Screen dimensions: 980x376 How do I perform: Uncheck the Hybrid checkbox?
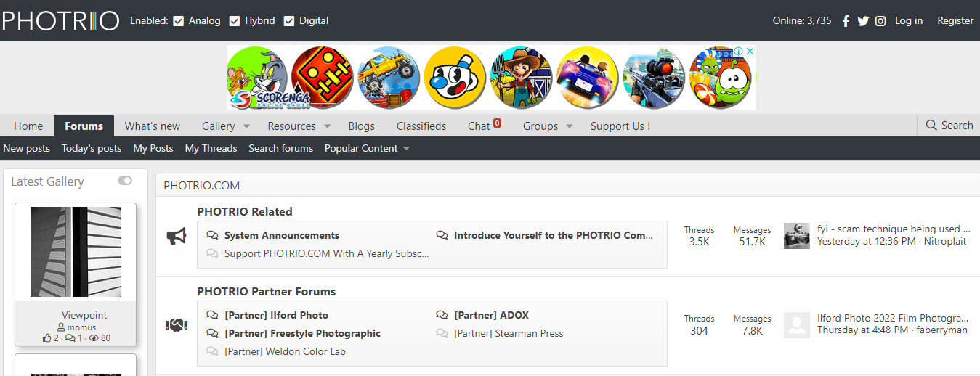(x=235, y=21)
